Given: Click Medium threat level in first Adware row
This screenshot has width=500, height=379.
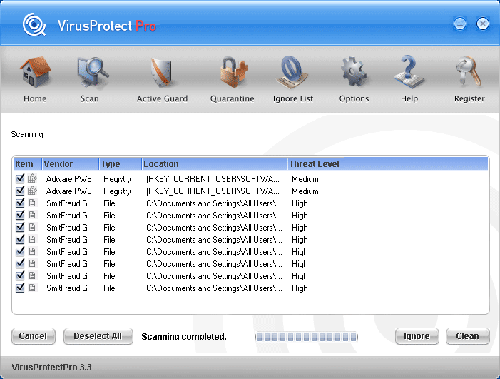Looking at the screenshot, I should pos(305,179).
